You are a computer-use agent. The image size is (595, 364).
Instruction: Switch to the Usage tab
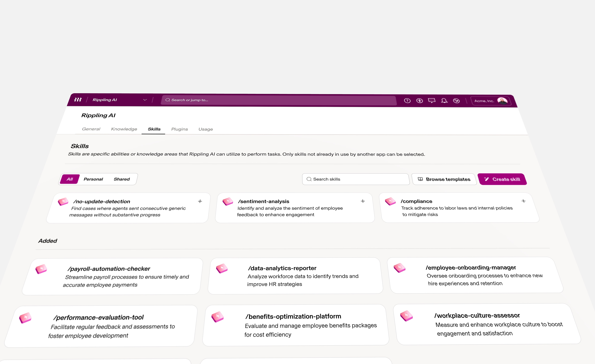point(206,129)
